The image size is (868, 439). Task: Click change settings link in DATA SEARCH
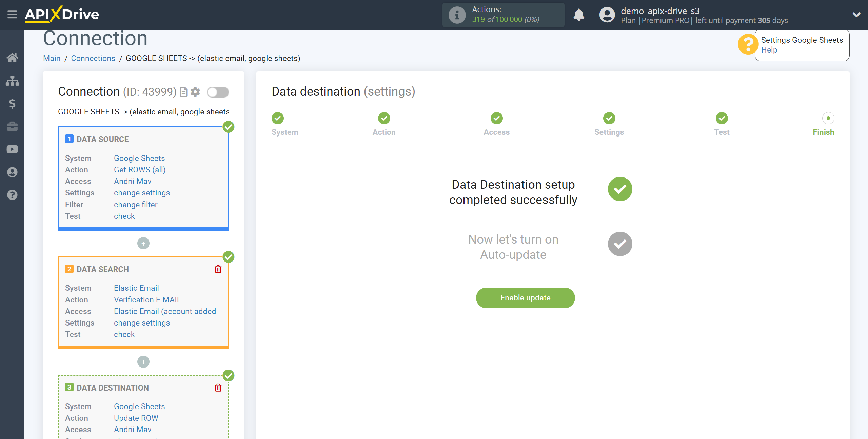point(142,322)
